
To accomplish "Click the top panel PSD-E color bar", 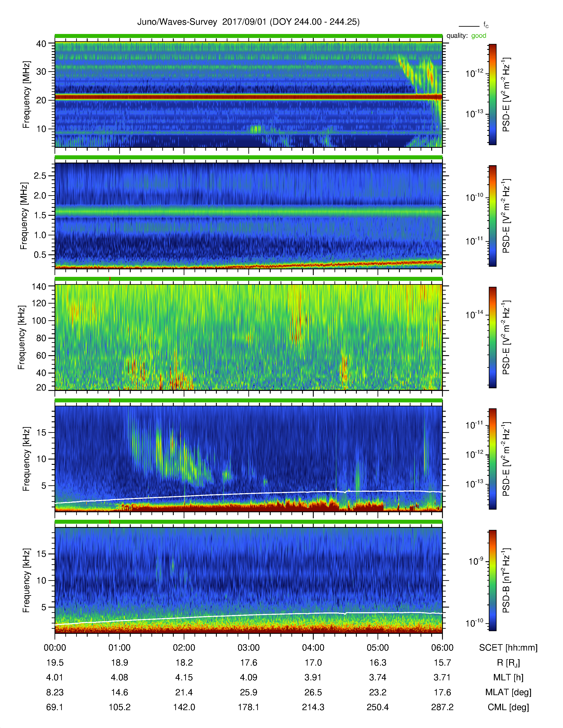I will 493,94.
